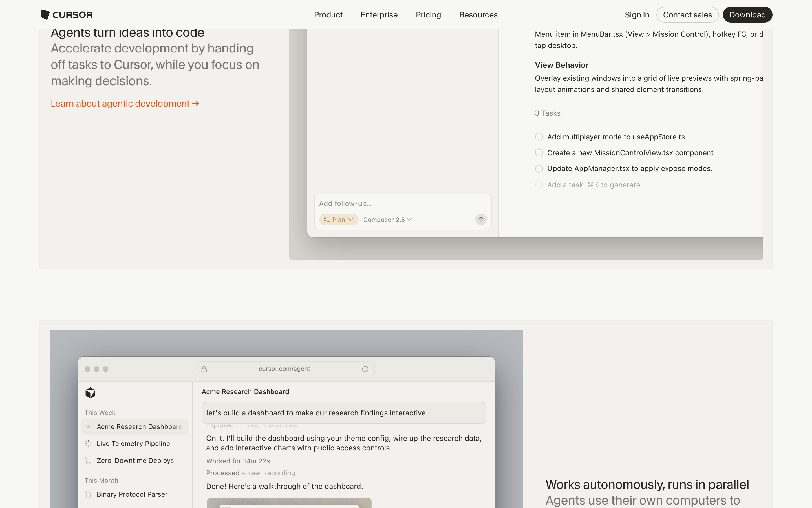Click the pull request icon beside Binary Protocol Parser
Screen dimensions: 812x508
pos(88,494)
